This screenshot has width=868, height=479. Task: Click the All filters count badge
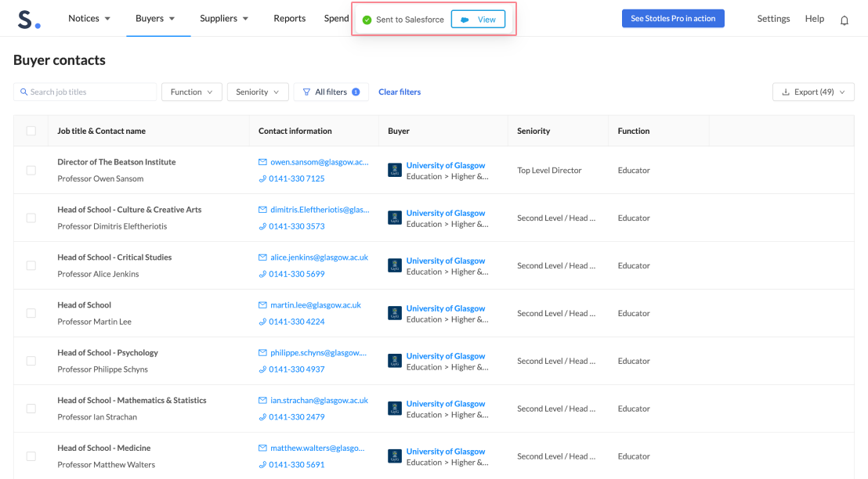(x=356, y=92)
